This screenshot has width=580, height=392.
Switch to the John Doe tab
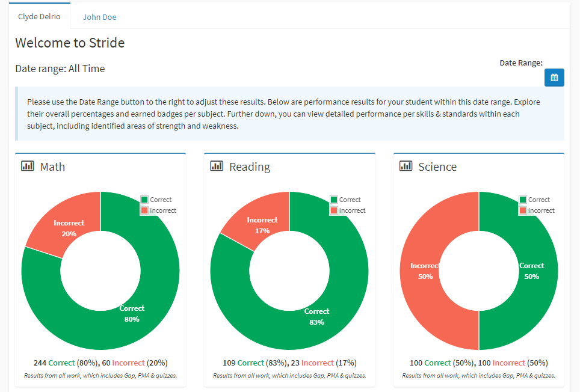[x=99, y=17]
